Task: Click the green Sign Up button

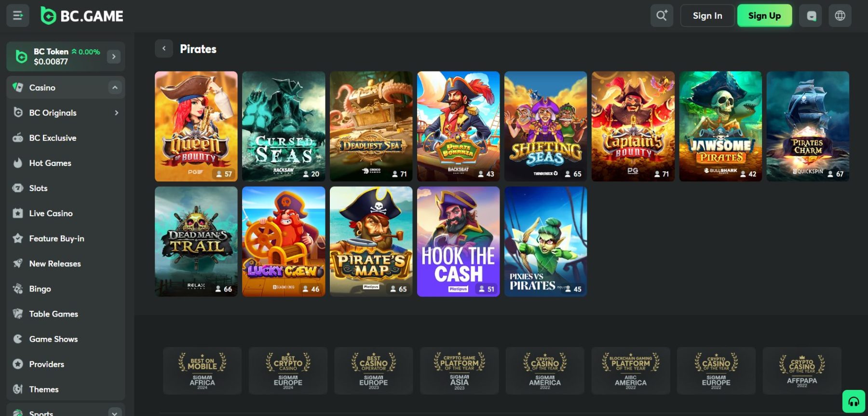Action: point(764,15)
